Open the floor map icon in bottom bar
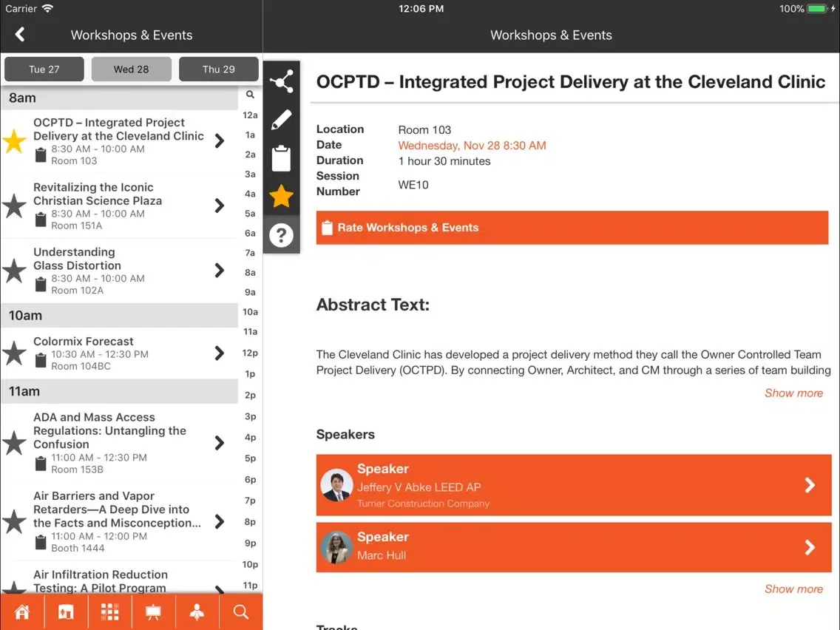The width and height of the screenshot is (840, 630). coord(66,612)
